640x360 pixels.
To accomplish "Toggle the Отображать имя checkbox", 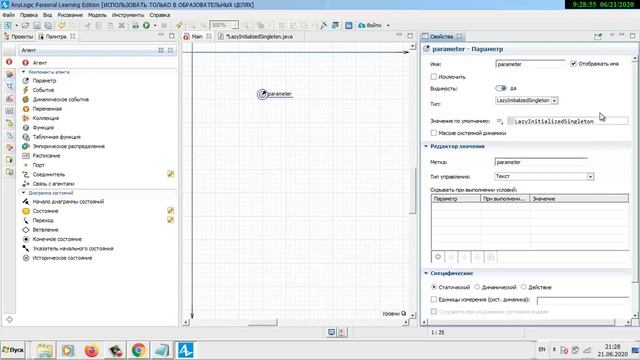I will [x=573, y=64].
